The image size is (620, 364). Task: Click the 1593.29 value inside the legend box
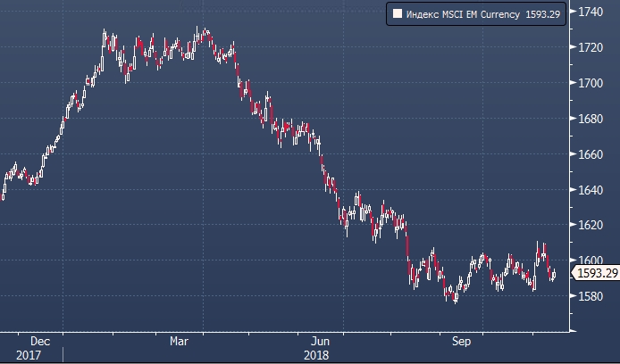click(x=544, y=13)
